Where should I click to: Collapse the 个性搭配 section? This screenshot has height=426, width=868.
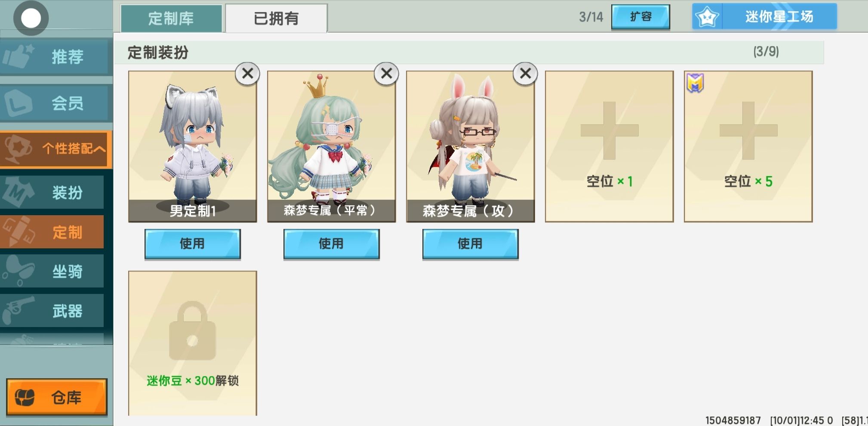coord(56,149)
